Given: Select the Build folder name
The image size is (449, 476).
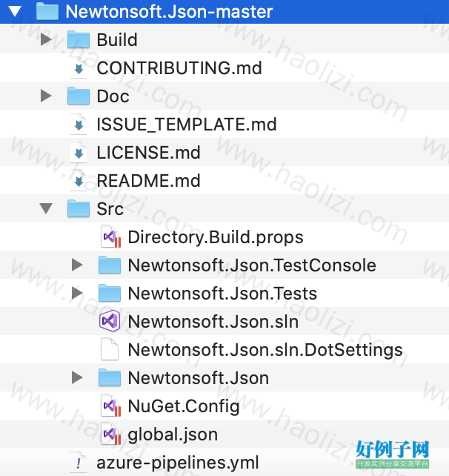Looking at the screenshot, I should click(117, 40).
